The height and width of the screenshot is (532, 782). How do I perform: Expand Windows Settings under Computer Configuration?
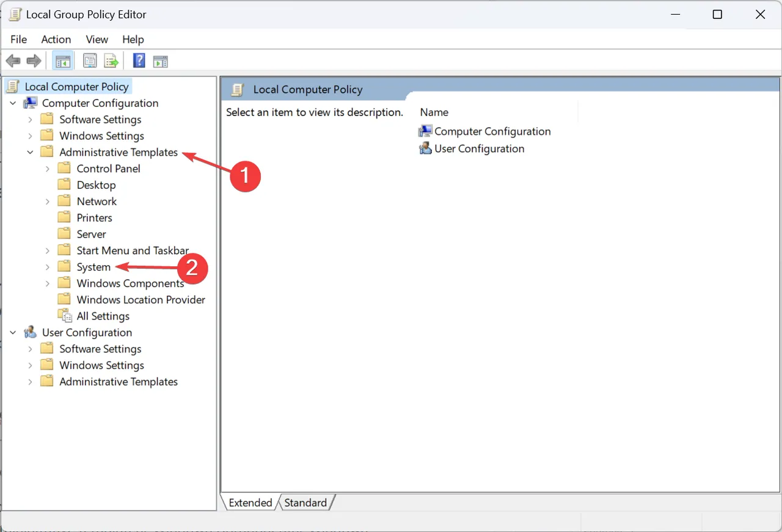pos(30,136)
